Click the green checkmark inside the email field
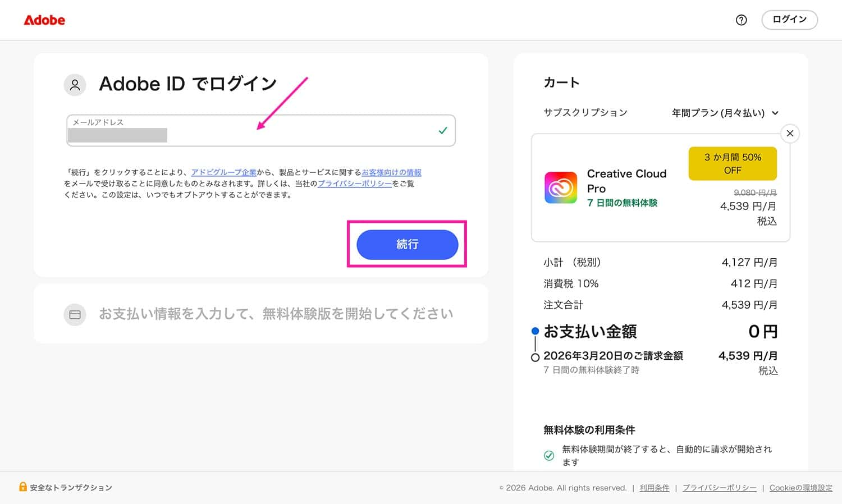 click(443, 130)
